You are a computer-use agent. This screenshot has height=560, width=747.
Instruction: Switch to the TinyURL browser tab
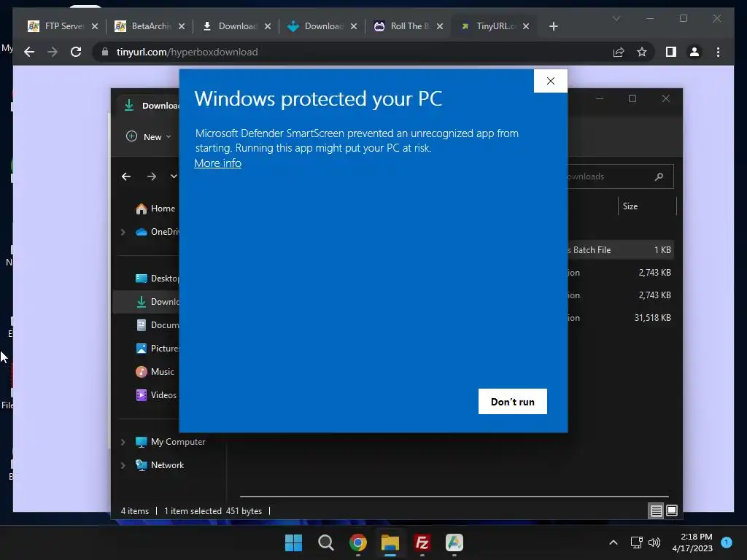495,26
